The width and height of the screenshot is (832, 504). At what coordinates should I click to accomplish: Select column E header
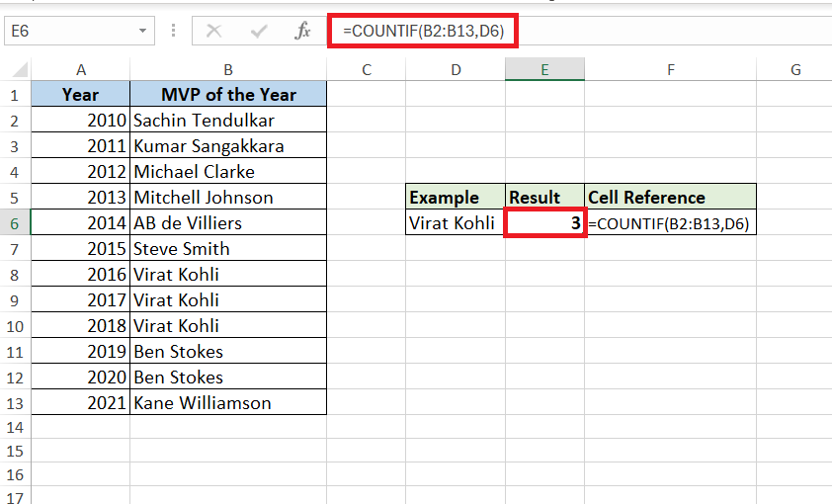[x=544, y=69]
